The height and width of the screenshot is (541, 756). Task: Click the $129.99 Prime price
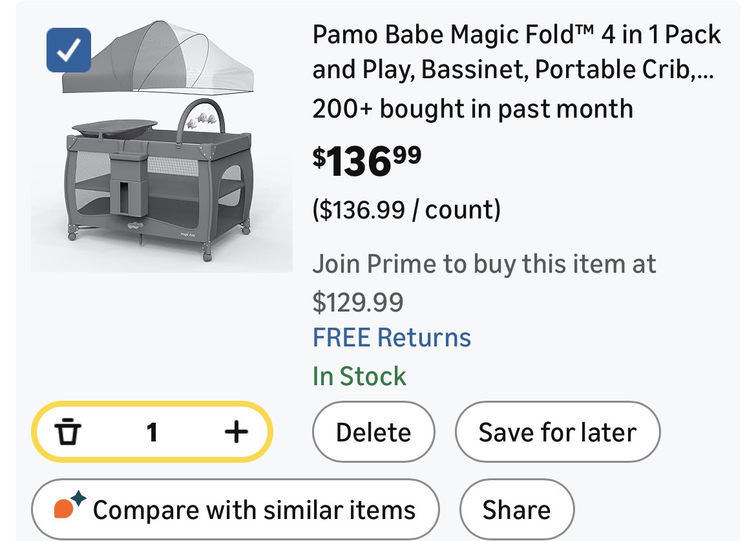[x=357, y=301]
